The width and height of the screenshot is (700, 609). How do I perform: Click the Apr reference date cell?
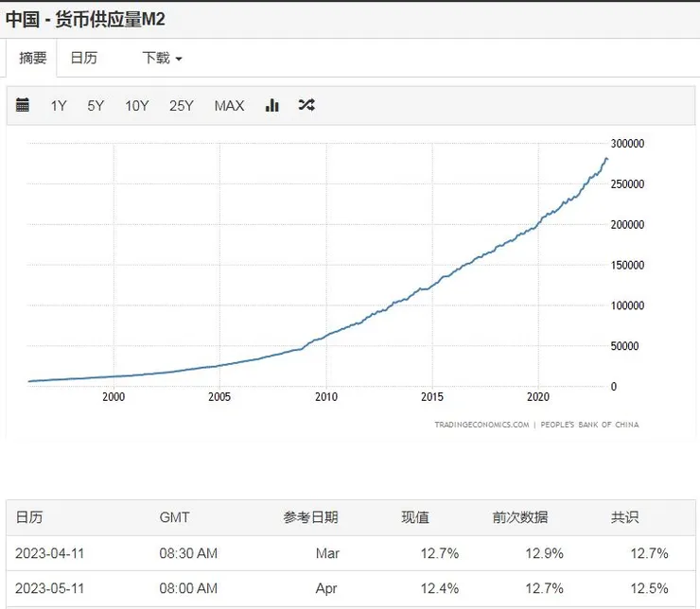tap(326, 588)
